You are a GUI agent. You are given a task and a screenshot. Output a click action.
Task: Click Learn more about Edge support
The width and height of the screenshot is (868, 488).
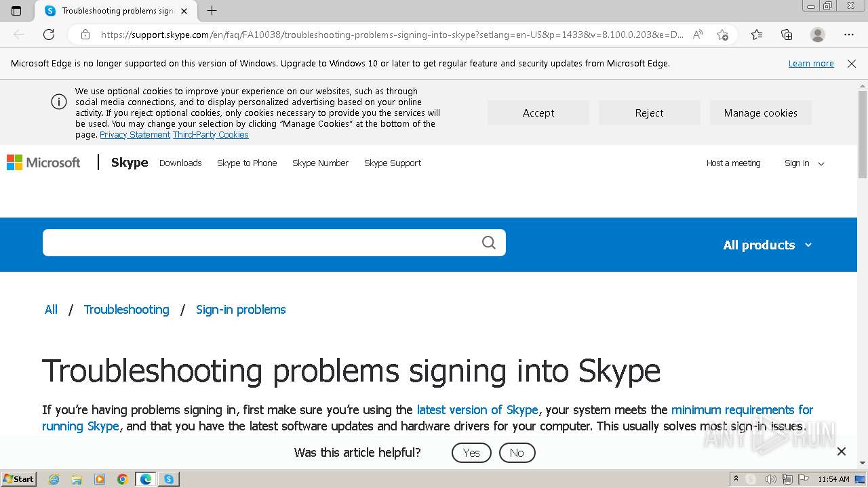pyautogui.click(x=811, y=63)
